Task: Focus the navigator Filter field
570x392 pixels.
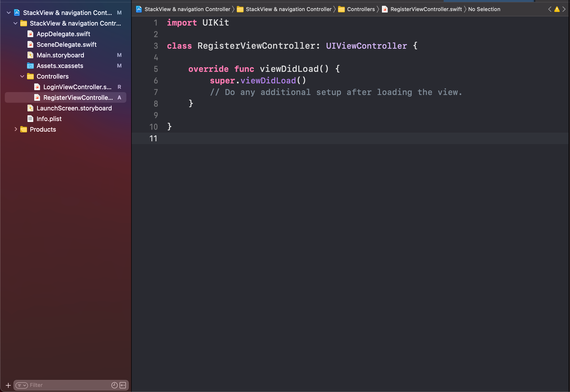Action: (x=71, y=385)
